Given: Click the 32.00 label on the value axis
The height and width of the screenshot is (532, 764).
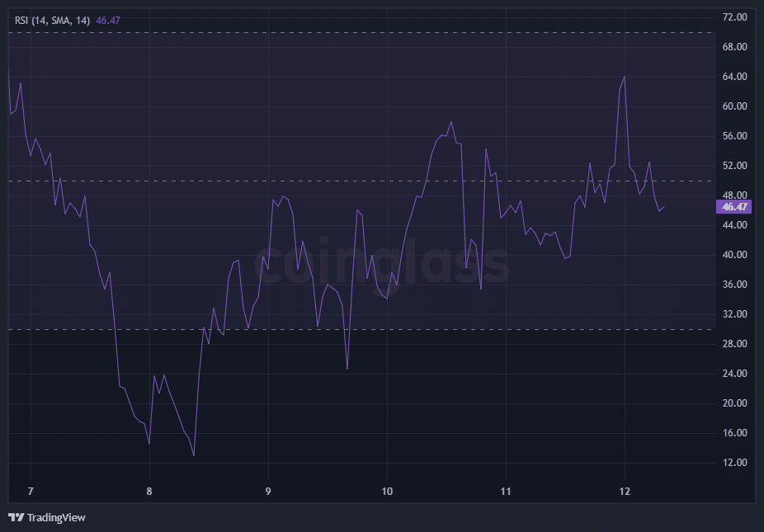Looking at the screenshot, I should [733, 314].
